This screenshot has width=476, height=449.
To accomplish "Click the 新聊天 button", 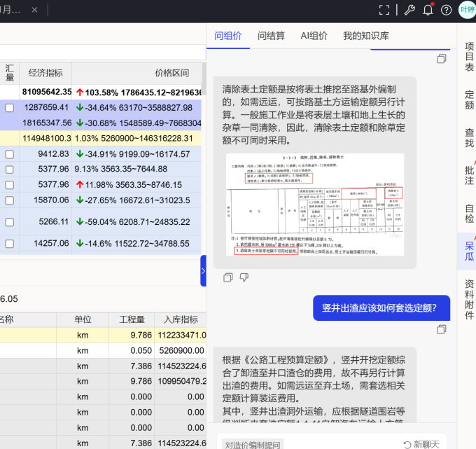I will pos(421,444).
